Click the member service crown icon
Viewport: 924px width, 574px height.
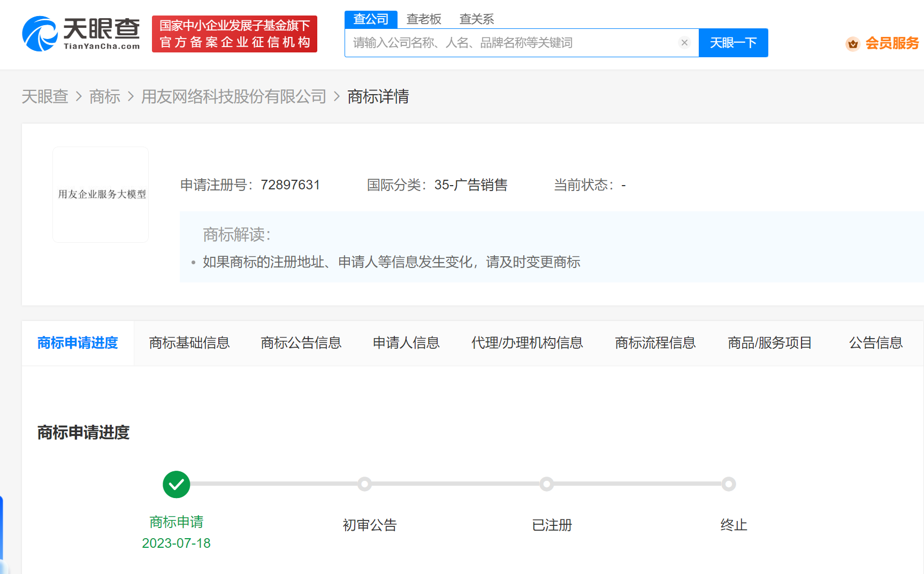point(853,43)
